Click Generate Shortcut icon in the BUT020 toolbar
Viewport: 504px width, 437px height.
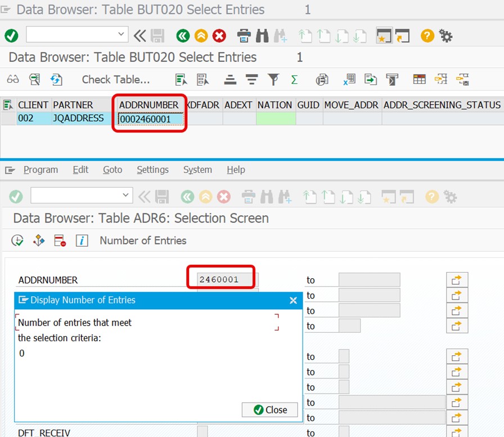(402, 35)
